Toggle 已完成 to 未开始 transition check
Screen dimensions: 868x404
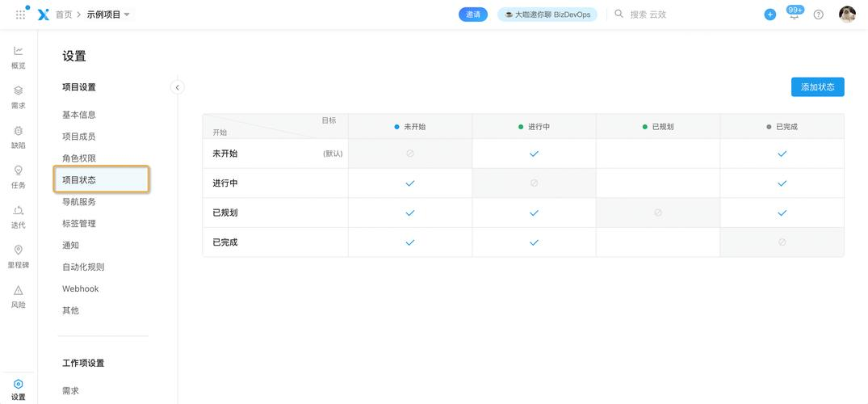[410, 242]
